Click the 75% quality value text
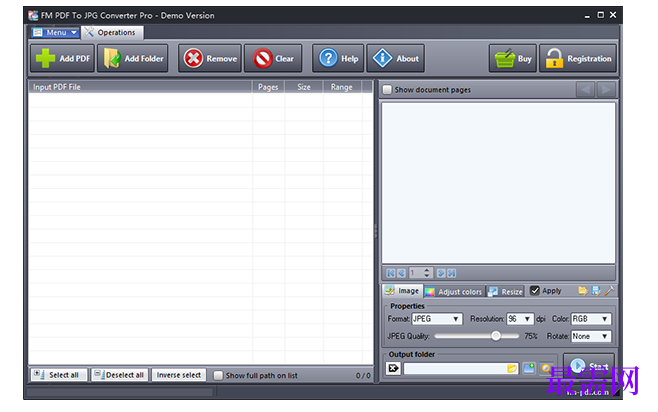This screenshot has width=658, height=412. pyautogui.click(x=531, y=336)
